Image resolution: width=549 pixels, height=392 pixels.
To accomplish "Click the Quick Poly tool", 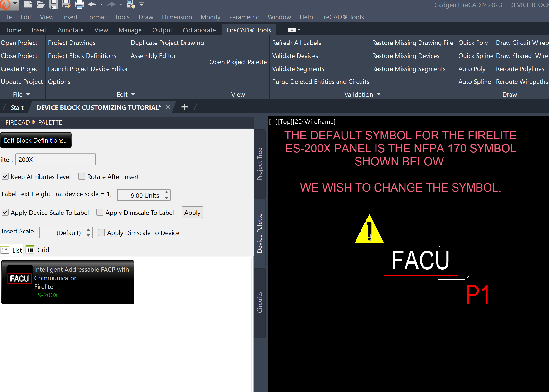I will click(x=473, y=43).
